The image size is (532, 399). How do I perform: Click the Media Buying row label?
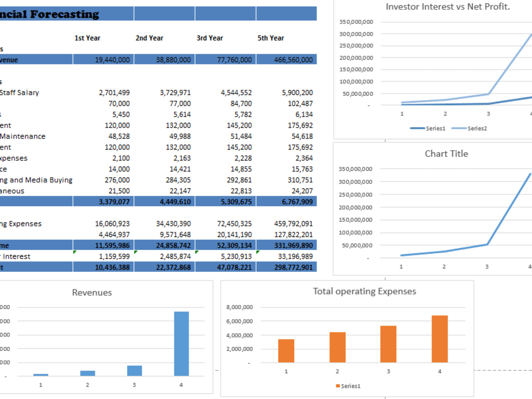click(x=36, y=180)
